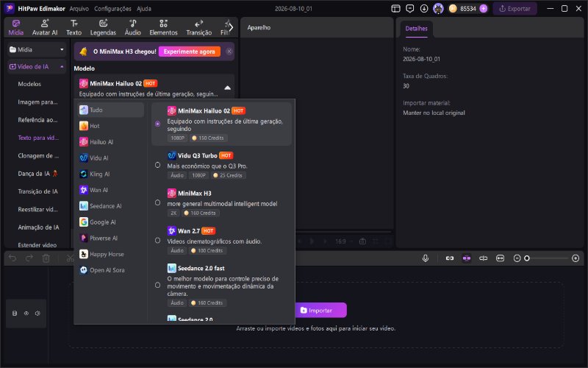Select the Wan 2.7 radio option
Viewport: 588px width, 368px height.
pyautogui.click(x=157, y=241)
